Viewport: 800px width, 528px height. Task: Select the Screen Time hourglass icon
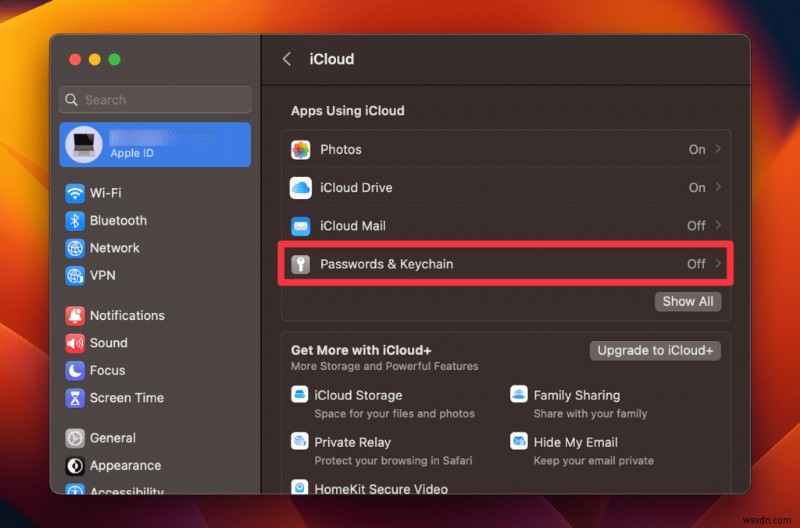[75, 398]
